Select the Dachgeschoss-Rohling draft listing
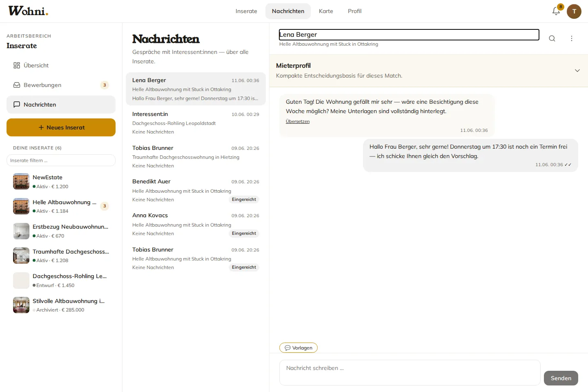Viewport: 588px width, 392px height. (61, 281)
